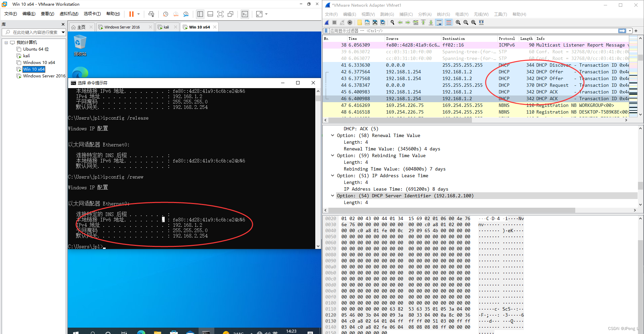Screen dimensions: 644x334
Task: Close the capture file in Wireshark
Action: (x=375, y=22)
